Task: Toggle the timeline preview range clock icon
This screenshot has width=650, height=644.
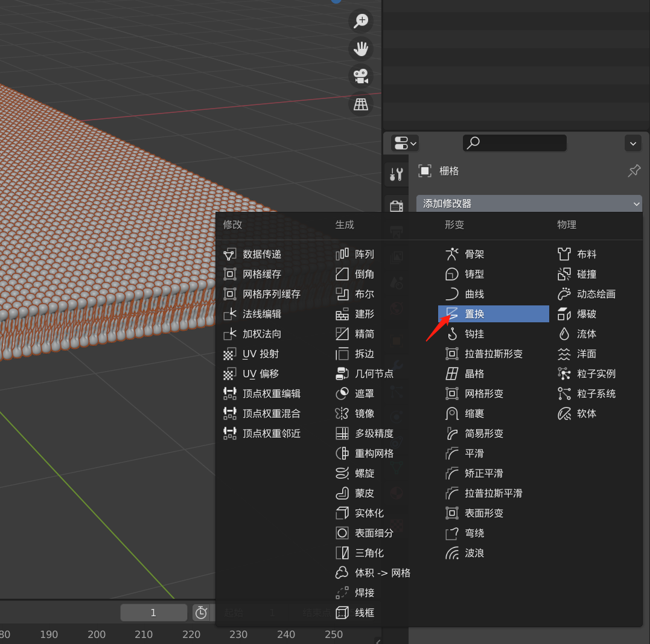Action: pyautogui.click(x=201, y=613)
